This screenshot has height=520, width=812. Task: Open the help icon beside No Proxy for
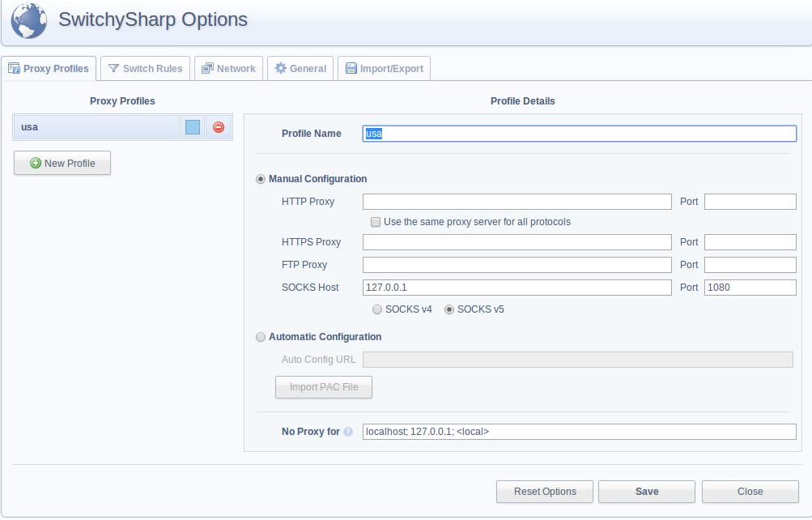[348, 432]
